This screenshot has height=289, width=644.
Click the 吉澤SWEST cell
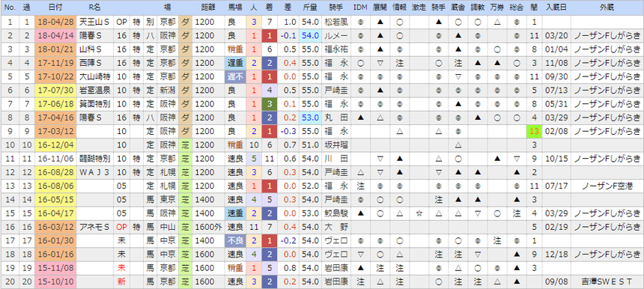coord(607,282)
